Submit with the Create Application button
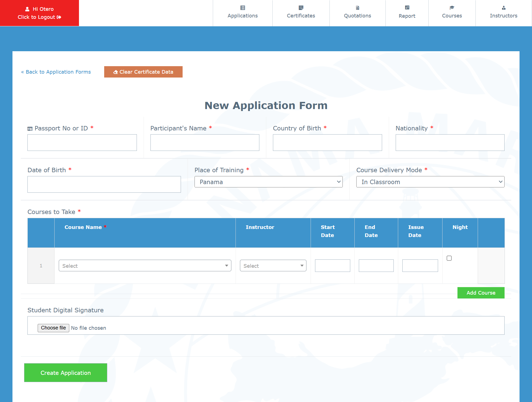Viewport: 532px width, 402px height. (x=66, y=373)
